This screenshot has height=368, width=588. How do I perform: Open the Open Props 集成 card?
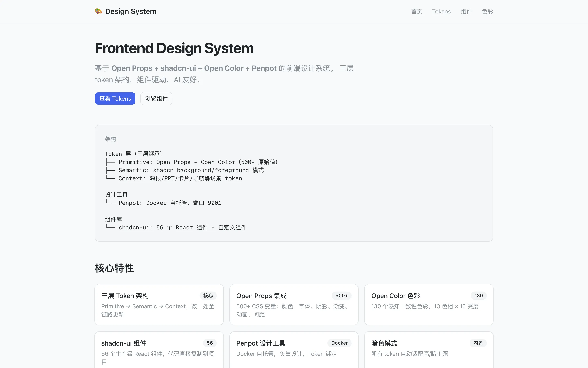pos(294,304)
